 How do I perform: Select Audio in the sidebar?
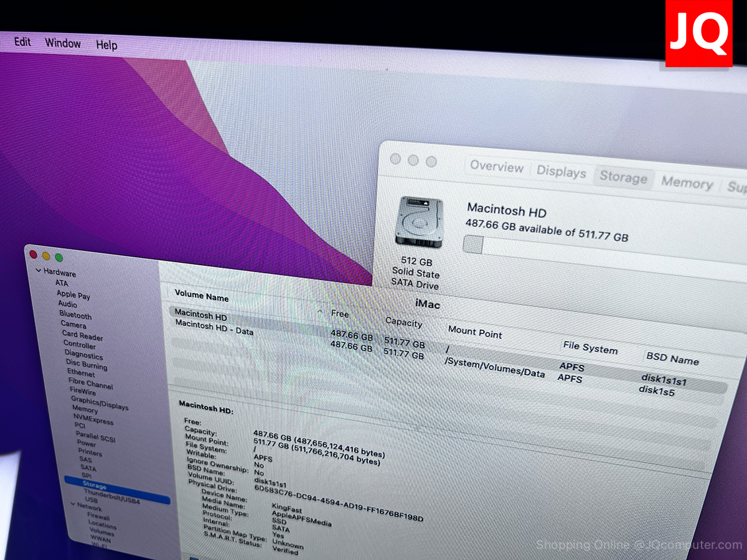pyautogui.click(x=68, y=304)
